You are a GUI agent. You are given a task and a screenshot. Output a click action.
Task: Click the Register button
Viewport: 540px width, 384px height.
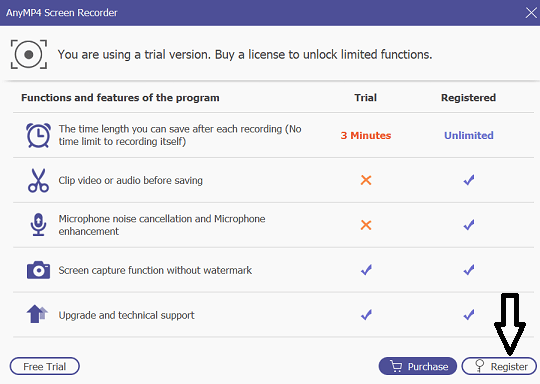click(499, 366)
